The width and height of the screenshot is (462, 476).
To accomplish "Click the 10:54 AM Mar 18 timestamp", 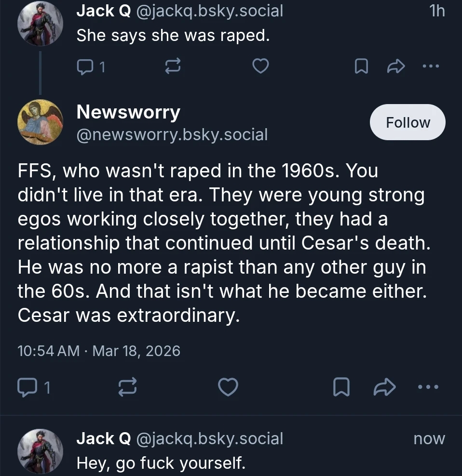I will (98, 351).
